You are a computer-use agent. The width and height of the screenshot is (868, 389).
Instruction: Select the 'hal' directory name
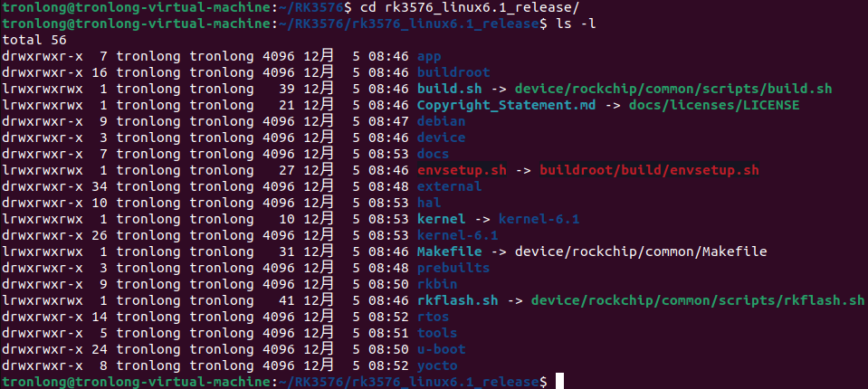pyautogui.click(x=429, y=203)
